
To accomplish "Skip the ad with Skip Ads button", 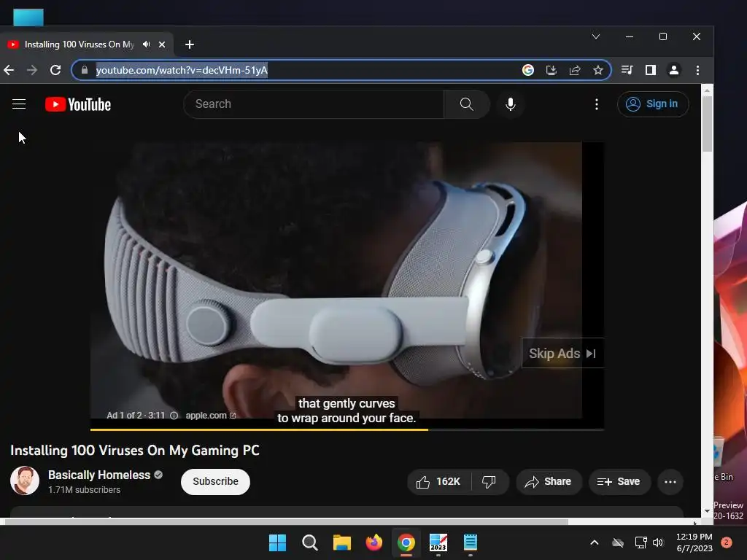I will [x=562, y=354].
